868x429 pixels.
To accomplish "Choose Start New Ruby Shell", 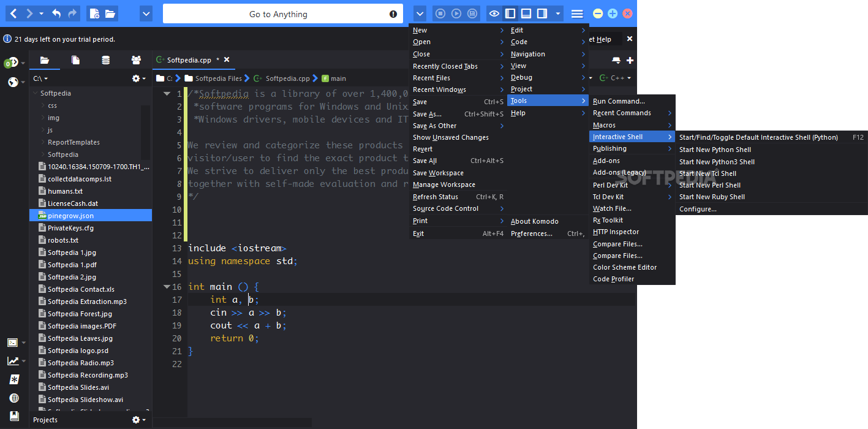I will tap(771, 197).
